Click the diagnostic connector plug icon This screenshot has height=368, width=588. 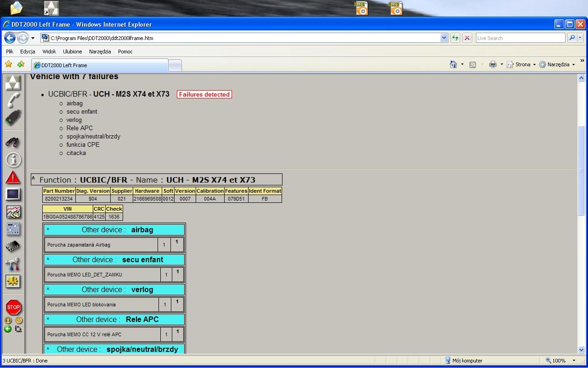pyautogui.click(x=13, y=118)
